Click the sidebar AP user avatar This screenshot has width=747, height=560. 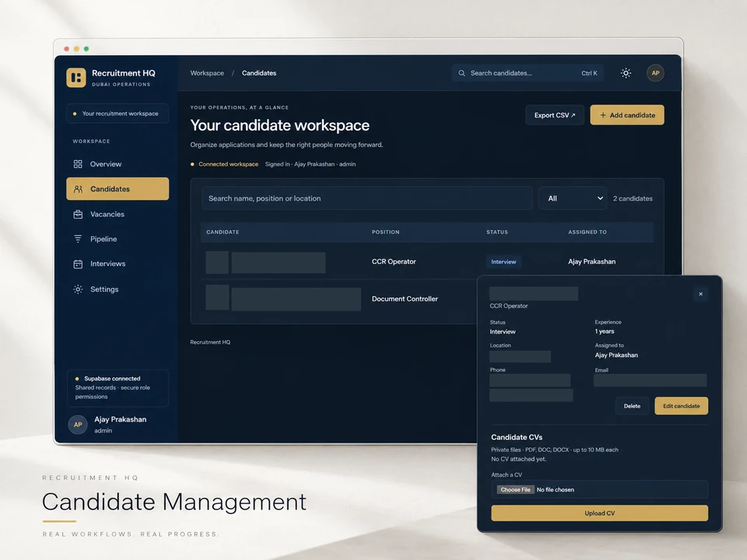pos(78,425)
